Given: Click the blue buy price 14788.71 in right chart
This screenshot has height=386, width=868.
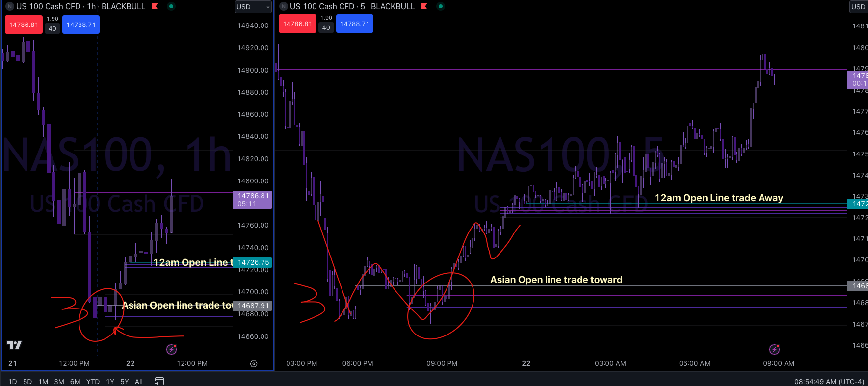Looking at the screenshot, I should click(x=355, y=24).
